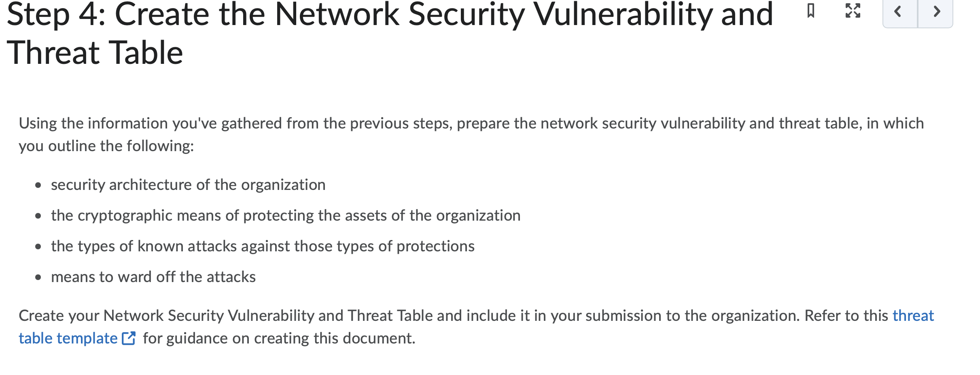The height and width of the screenshot is (375, 980).
Task: Click the external link icon after template
Action: point(129,338)
